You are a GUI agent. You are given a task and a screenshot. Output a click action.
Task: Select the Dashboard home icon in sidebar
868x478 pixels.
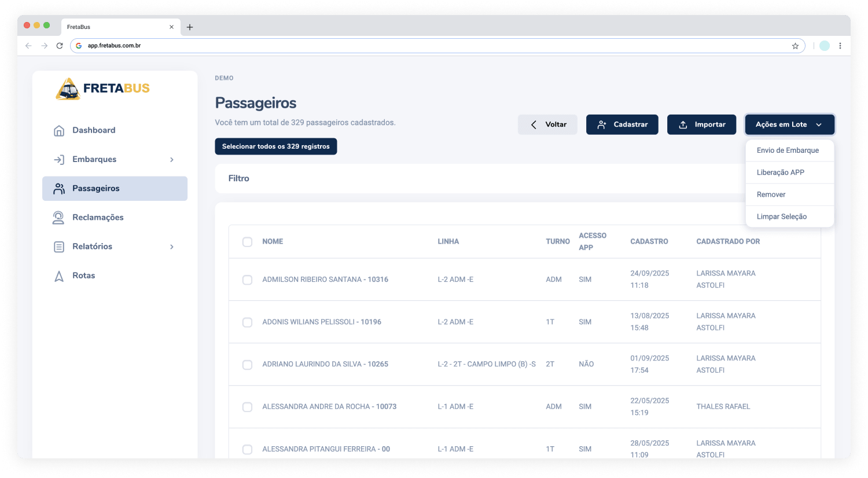coord(58,130)
